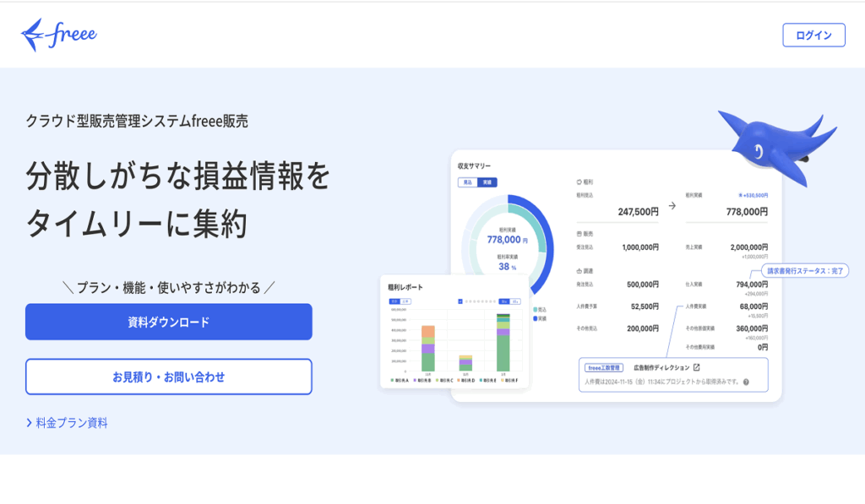865x504 pixels.
Task: Expand the 料金プラン資料 chevron
Action: [x=30, y=423]
